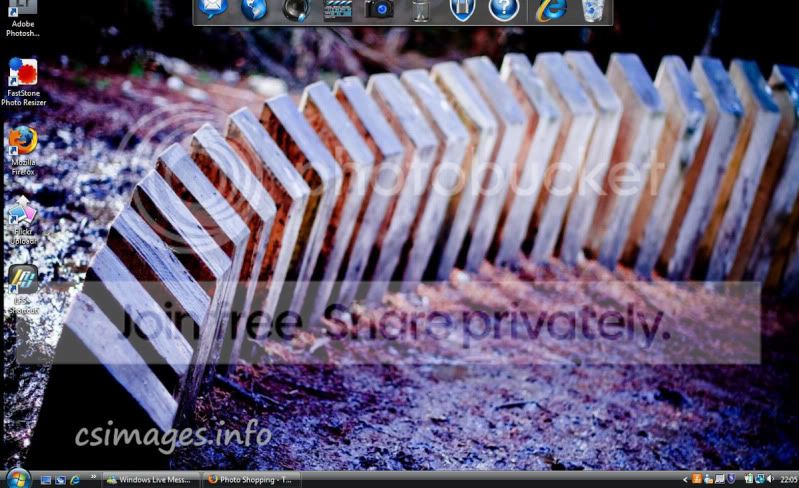Click the monitor icon in system tray

click(720, 479)
